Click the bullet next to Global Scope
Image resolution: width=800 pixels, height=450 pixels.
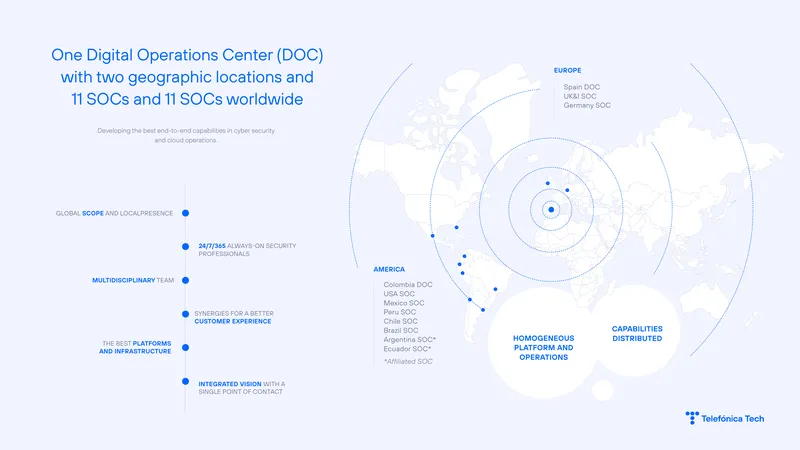pos(186,213)
